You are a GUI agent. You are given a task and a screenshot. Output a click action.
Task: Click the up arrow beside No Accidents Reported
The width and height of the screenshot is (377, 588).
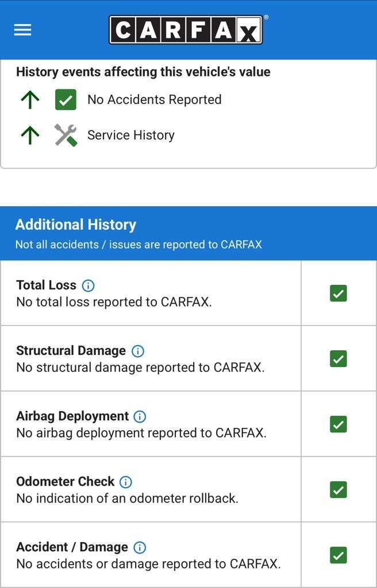30,99
